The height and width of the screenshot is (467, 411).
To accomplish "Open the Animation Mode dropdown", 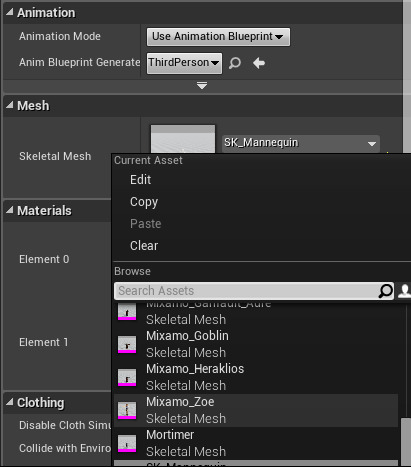I will tap(218, 37).
